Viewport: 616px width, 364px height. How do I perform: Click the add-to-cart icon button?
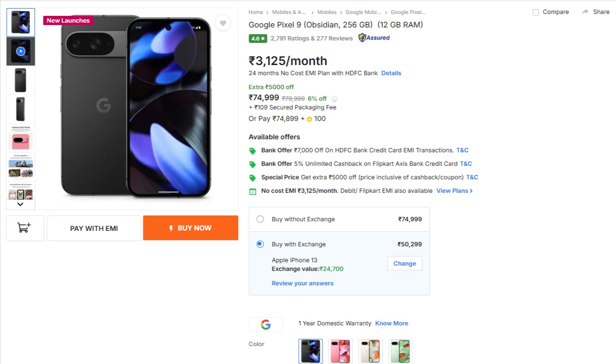[25, 228]
